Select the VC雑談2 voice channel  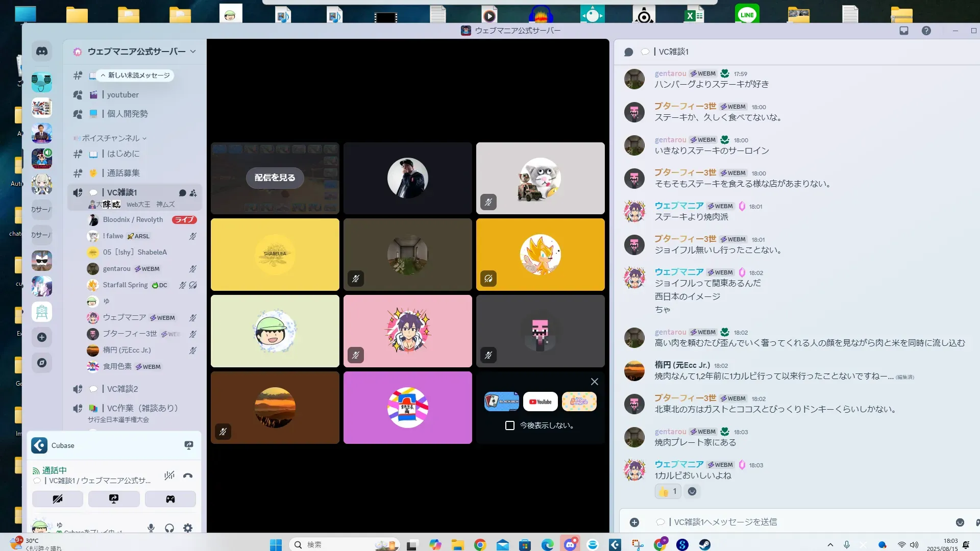pos(122,389)
